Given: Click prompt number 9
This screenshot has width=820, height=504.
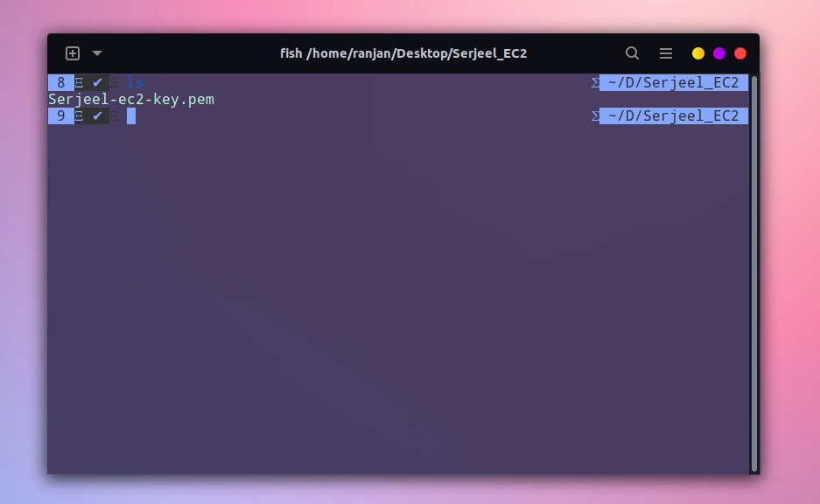Looking at the screenshot, I should (x=61, y=116).
